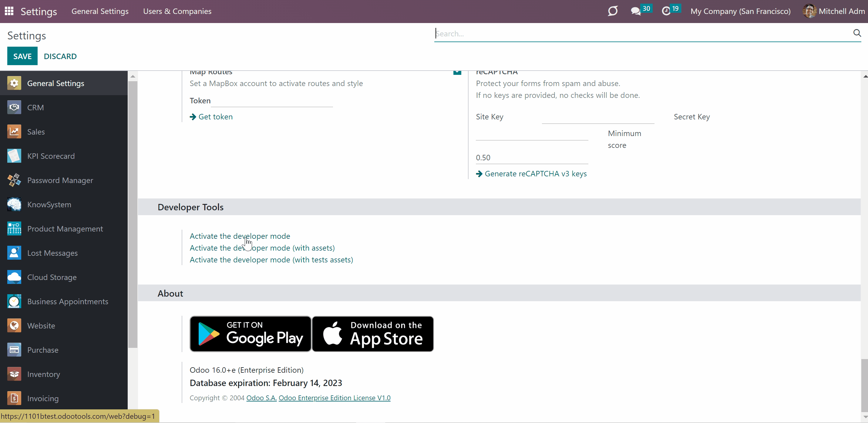Click the KnowSystem brain icon
The height and width of the screenshot is (423, 868).
coord(14,205)
